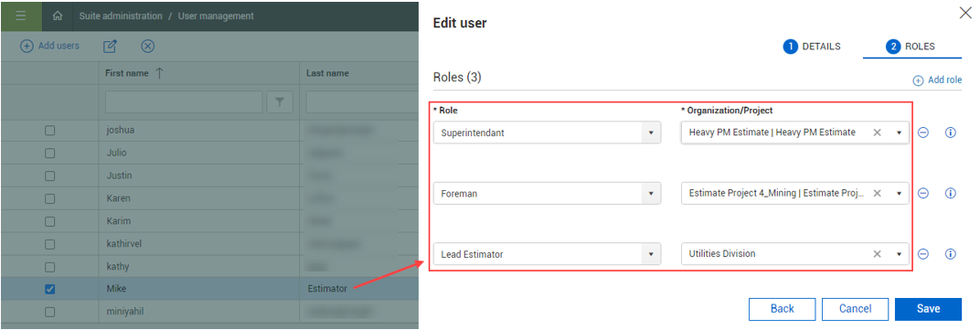Go to home via house icon
The height and width of the screenshot is (330, 980).
tap(58, 16)
